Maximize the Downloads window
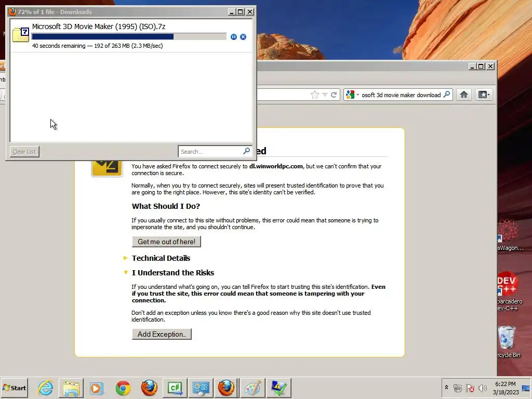Viewport: 532px width, 399px height. tap(240, 12)
